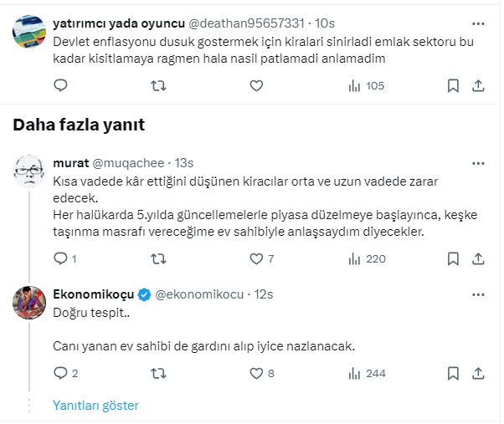Retweet the yatırımcı yada oyuncu tweet
This screenshot has height=424, width=504.
tap(158, 85)
